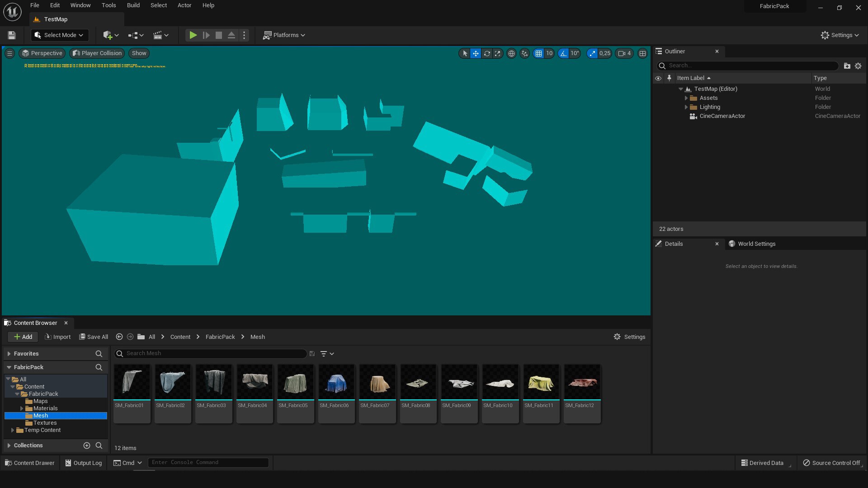
Task: Open the viewport options hamburger menu
Action: 9,53
